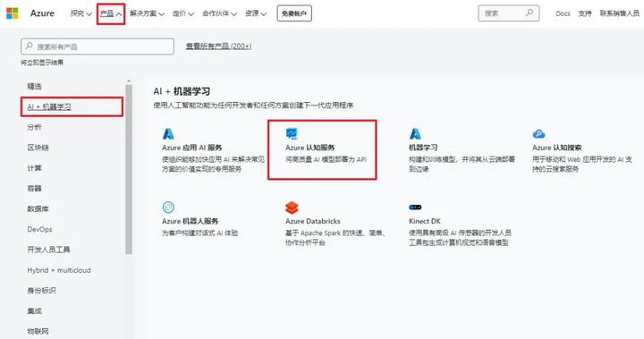Image resolution: width=644 pixels, height=339 pixels.
Task: Open Kinect DK product link
Action: click(425, 221)
